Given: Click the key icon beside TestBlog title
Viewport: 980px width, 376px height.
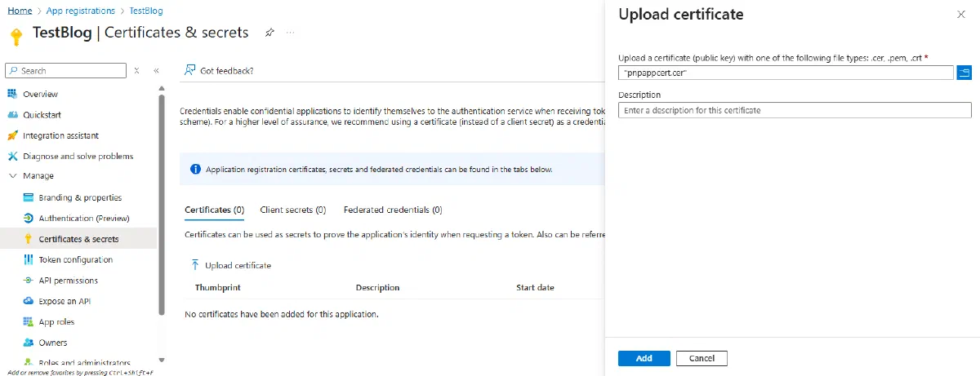Looking at the screenshot, I should tap(15, 37).
